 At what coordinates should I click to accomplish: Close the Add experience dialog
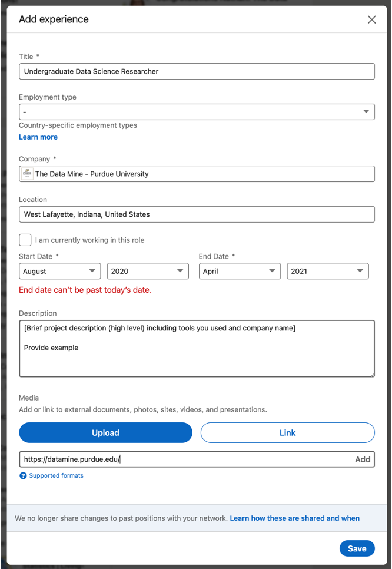371,19
